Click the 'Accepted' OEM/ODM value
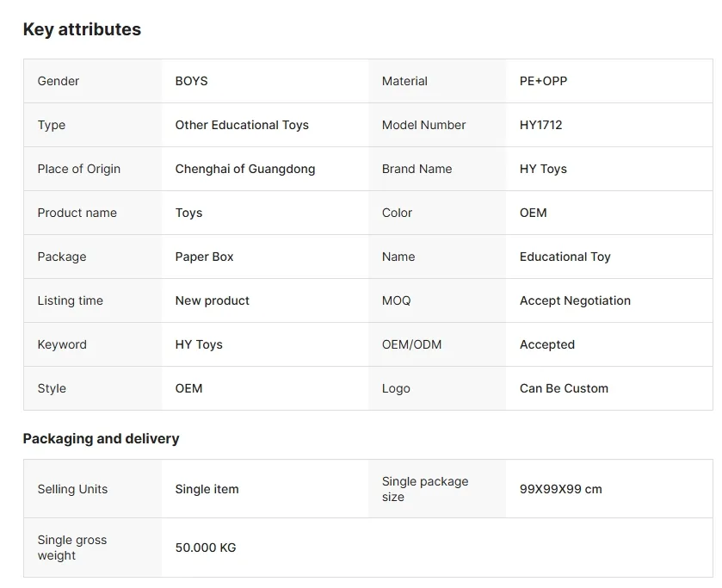 click(x=546, y=344)
